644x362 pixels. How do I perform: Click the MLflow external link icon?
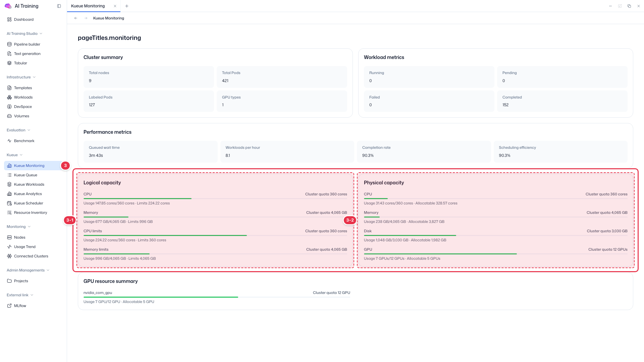point(9,306)
